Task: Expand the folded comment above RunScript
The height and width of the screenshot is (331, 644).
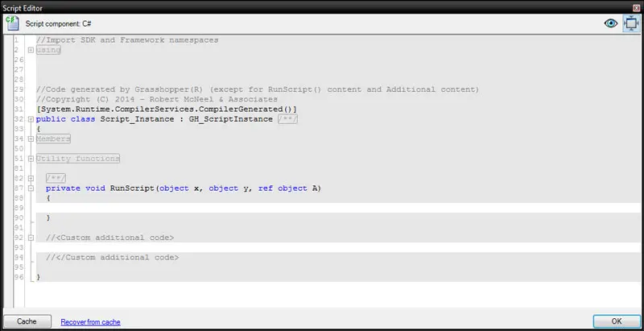Action: click(x=31, y=178)
